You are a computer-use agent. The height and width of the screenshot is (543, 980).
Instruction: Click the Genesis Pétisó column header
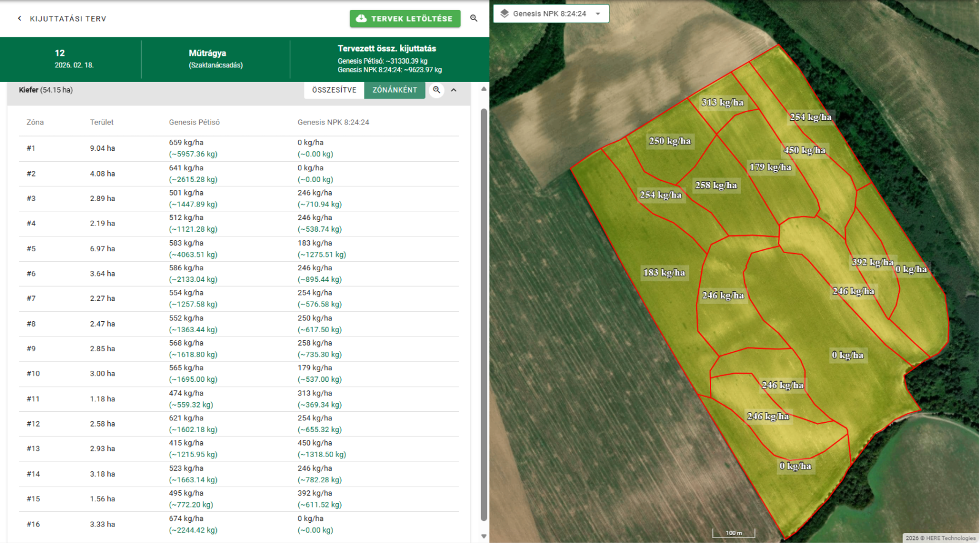[194, 123]
